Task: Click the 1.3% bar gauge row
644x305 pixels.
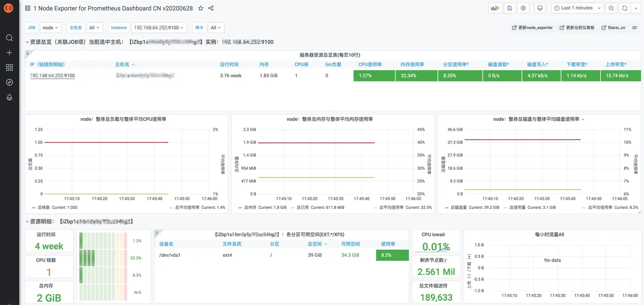Action: point(110,241)
